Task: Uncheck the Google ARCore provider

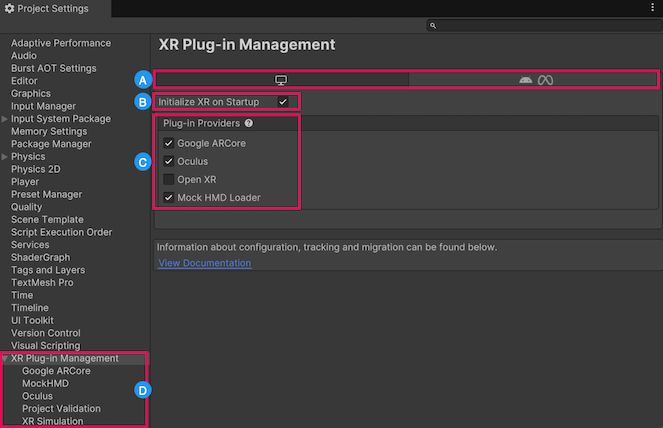Action: tap(169, 143)
